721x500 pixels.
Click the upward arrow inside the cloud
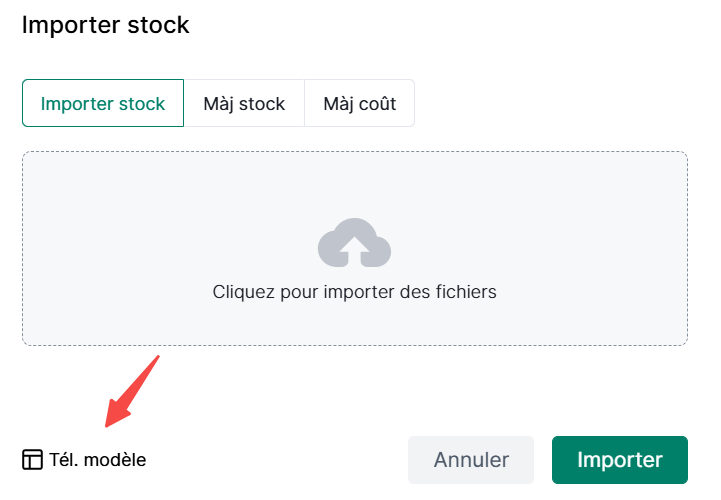354,250
